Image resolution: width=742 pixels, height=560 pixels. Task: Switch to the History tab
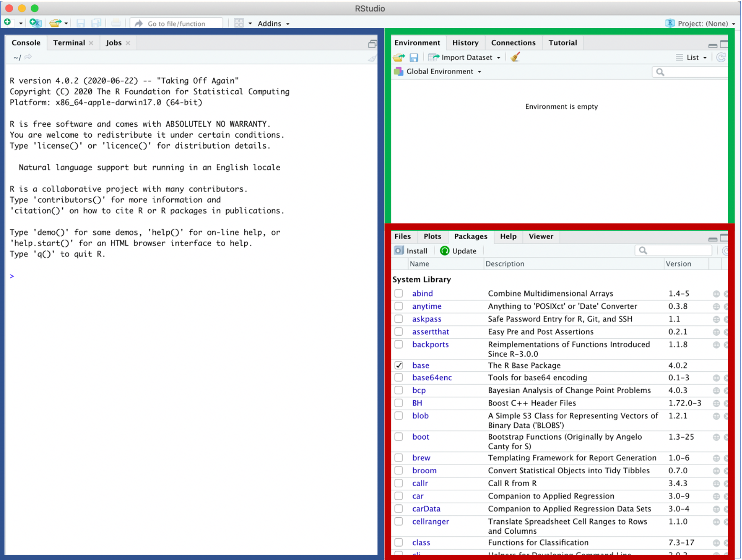click(x=465, y=43)
